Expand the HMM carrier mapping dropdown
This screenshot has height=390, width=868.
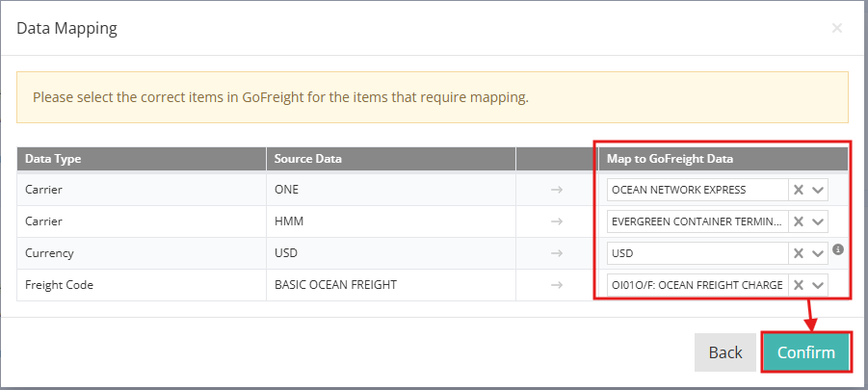coord(818,221)
